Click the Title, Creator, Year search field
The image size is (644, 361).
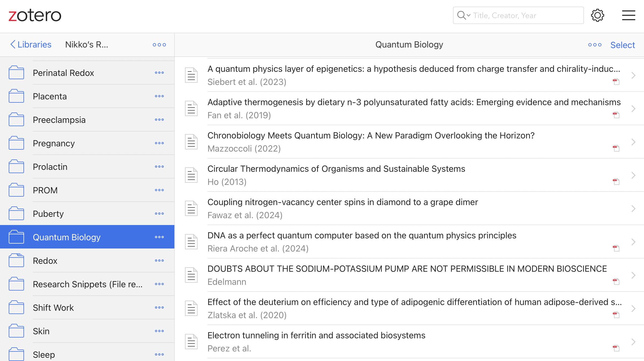(518, 15)
